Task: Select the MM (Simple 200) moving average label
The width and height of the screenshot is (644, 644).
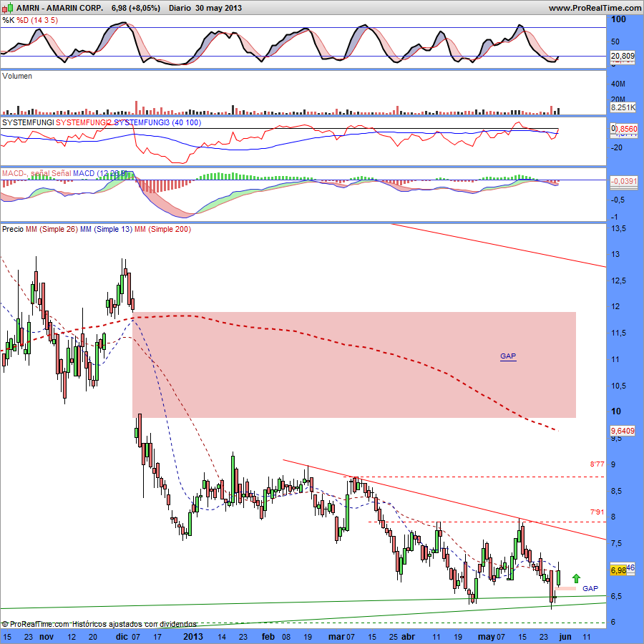Action: (162, 229)
